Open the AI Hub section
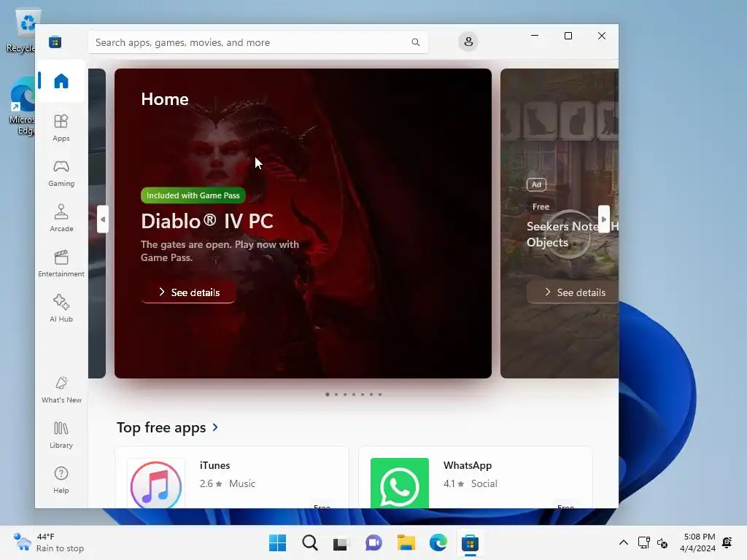 pos(61,308)
